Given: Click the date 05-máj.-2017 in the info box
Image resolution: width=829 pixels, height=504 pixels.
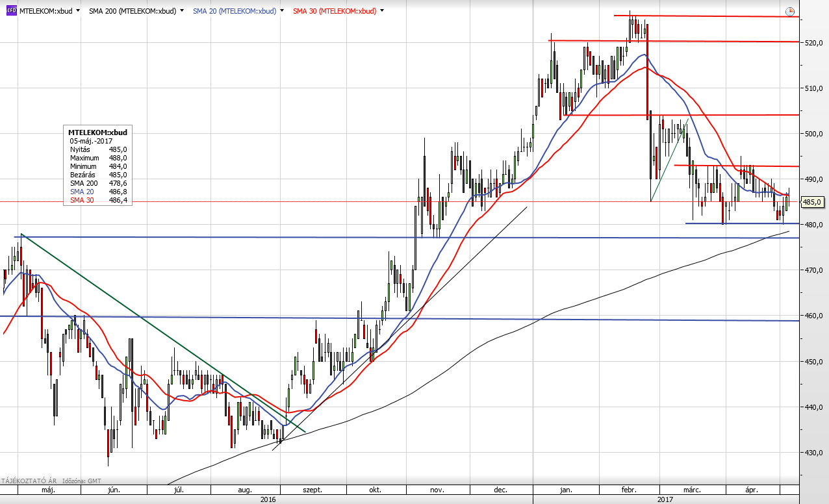Looking at the screenshot, I should click(x=91, y=140).
